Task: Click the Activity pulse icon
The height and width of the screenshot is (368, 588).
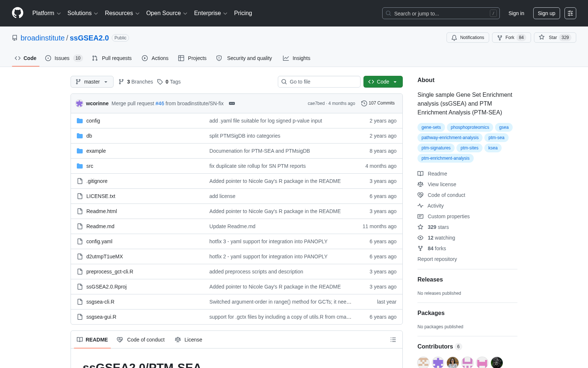Action: click(x=420, y=206)
